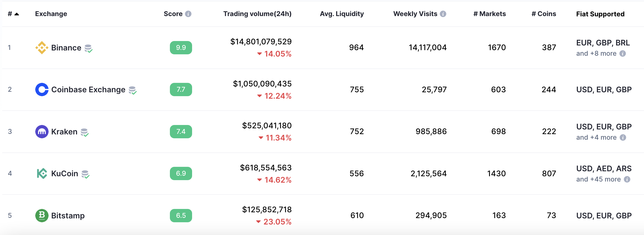Click Bitstamp volume $125,852,718
Viewport: 644px width, 235px height.
point(267,210)
